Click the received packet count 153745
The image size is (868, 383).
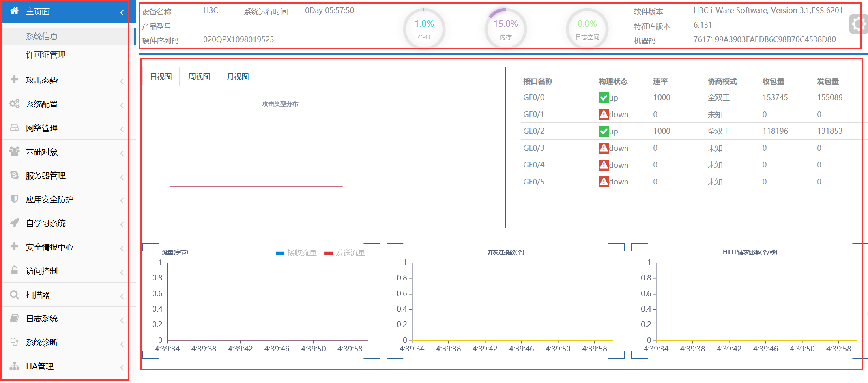775,97
